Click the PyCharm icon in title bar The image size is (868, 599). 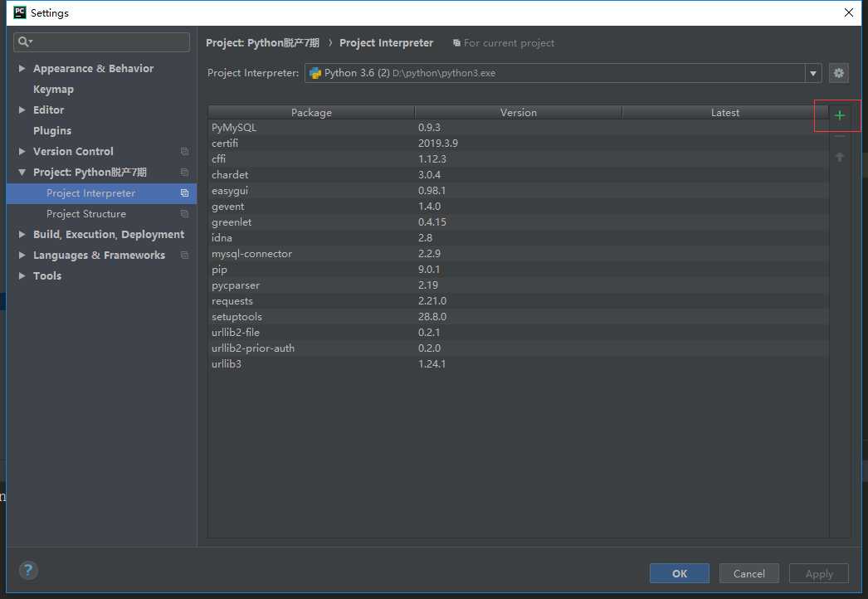coord(19,12)
